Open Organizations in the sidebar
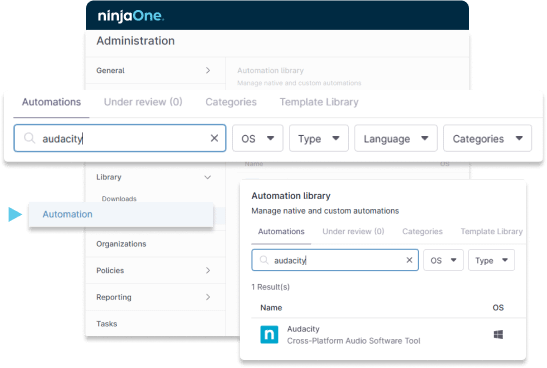This screenshot has height=368, width=547. click(x=121, y=244)
